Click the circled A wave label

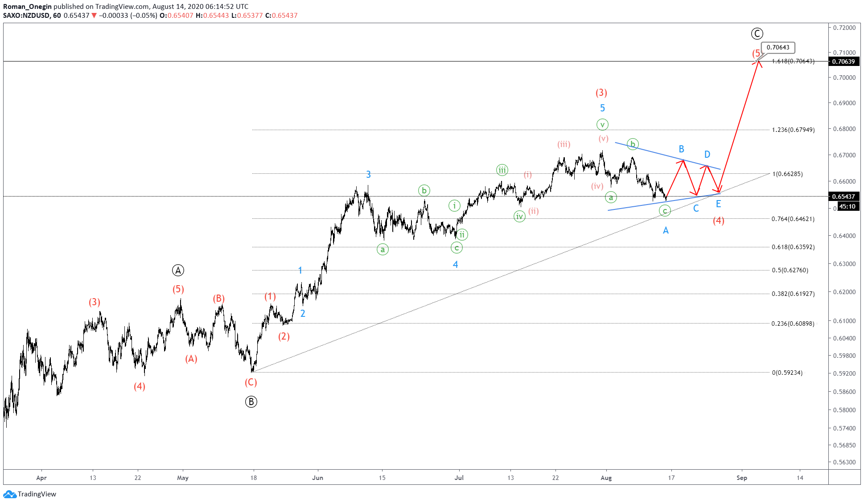click(x=178, y=270)
